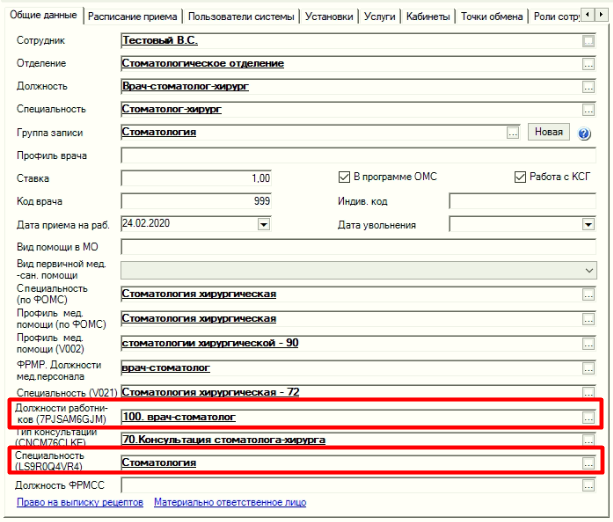Toggle Работа с КСГ checkbox

[x=520, y=177]
